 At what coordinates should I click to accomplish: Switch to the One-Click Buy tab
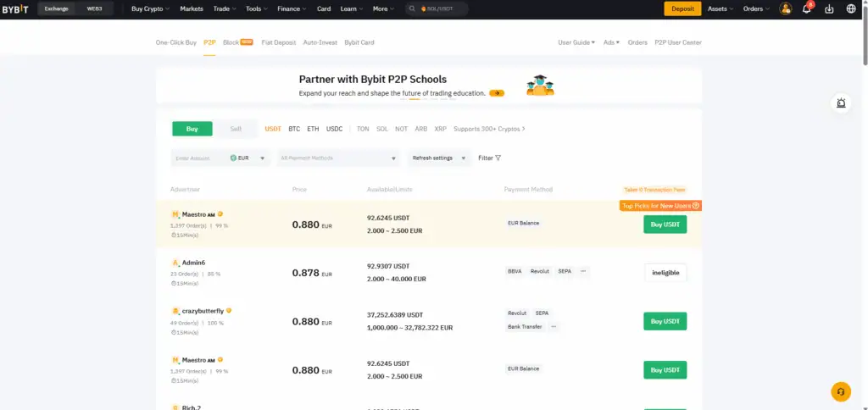coord(176,42)
